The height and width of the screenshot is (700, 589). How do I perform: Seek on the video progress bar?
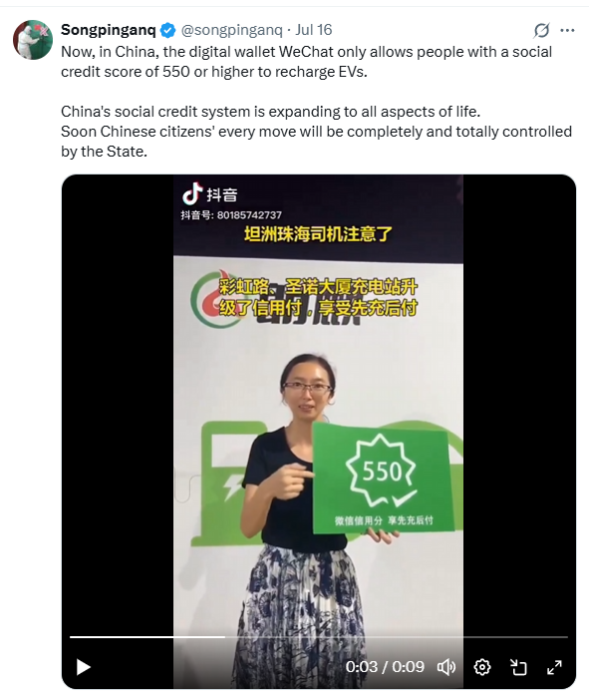(319, 637)
